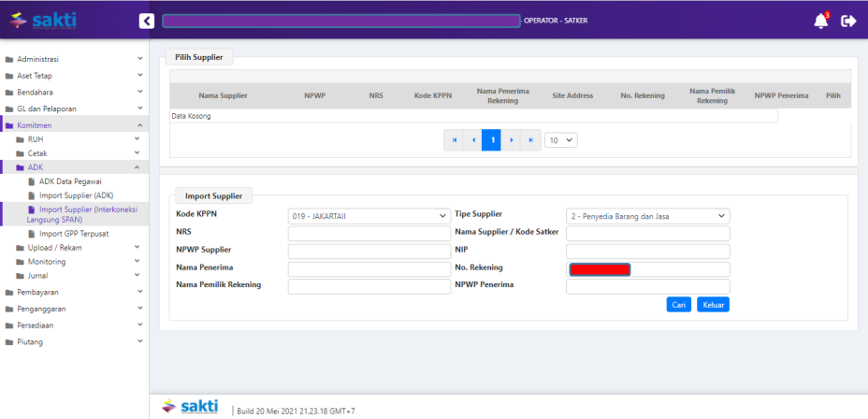Screen dimensions: 868x419
Task: Click the logout icon in header
Action: coord(848,21)
